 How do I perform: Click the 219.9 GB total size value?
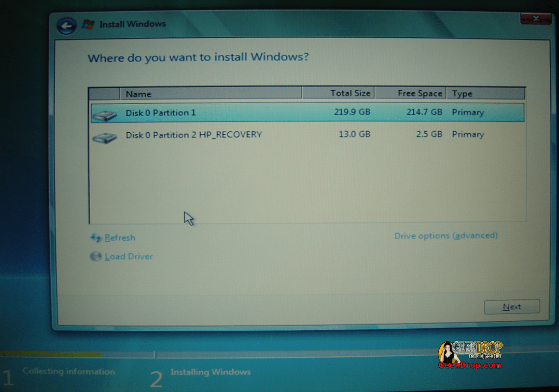point(352,112)
